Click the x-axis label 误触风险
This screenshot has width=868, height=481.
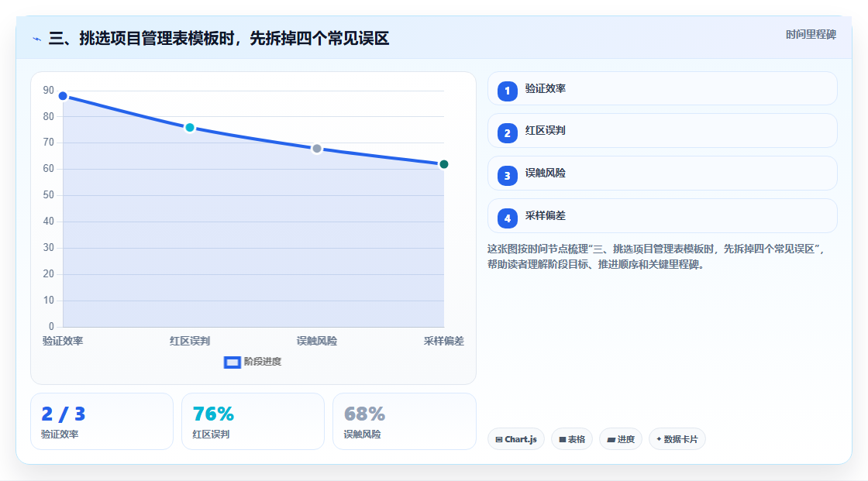[x=317, y=341]
